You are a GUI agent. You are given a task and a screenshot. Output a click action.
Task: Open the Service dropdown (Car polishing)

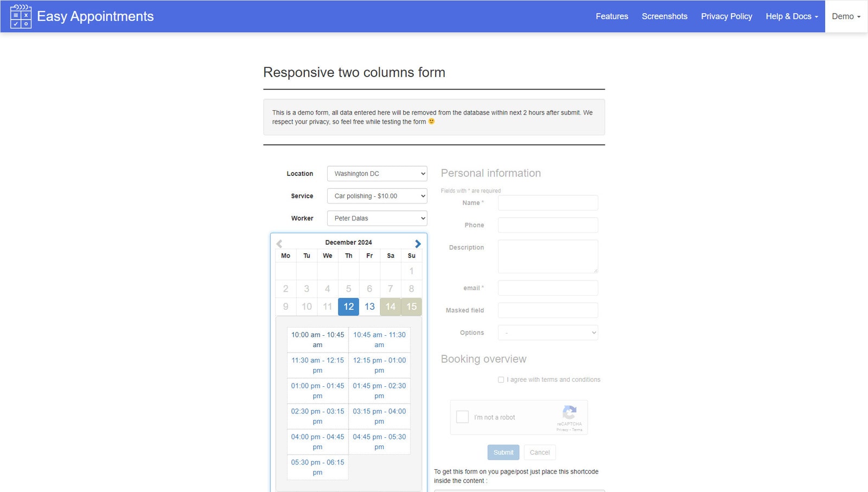coord(377,196)
